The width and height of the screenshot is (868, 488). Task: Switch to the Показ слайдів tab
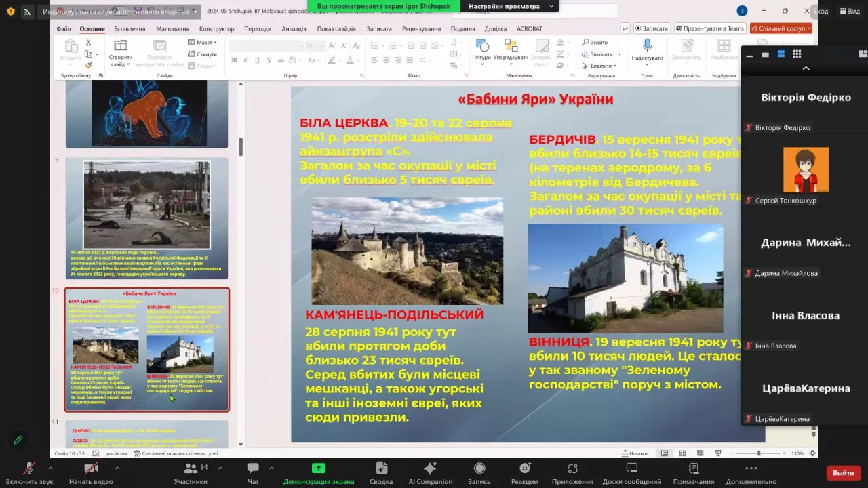click(x=336, y=29)
